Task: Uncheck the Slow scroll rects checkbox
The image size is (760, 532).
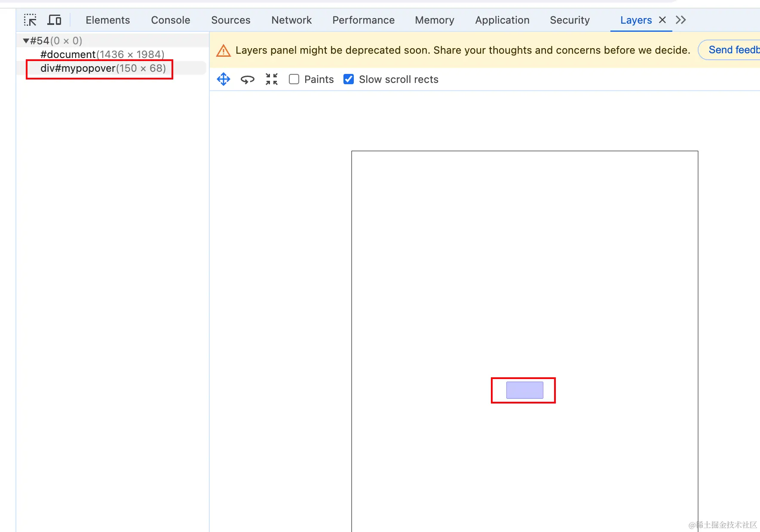Action: click(349, 79)
